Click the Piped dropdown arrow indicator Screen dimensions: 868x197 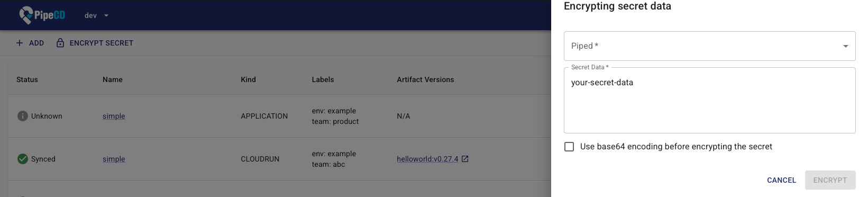tap(845, 46)
